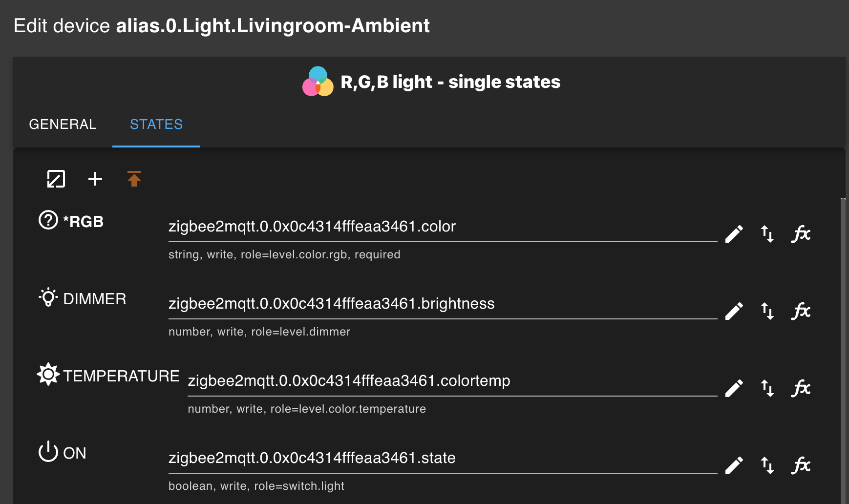
Task: Click the read/write arrows icon for DIMMER
Action: (x=767, y=311)
